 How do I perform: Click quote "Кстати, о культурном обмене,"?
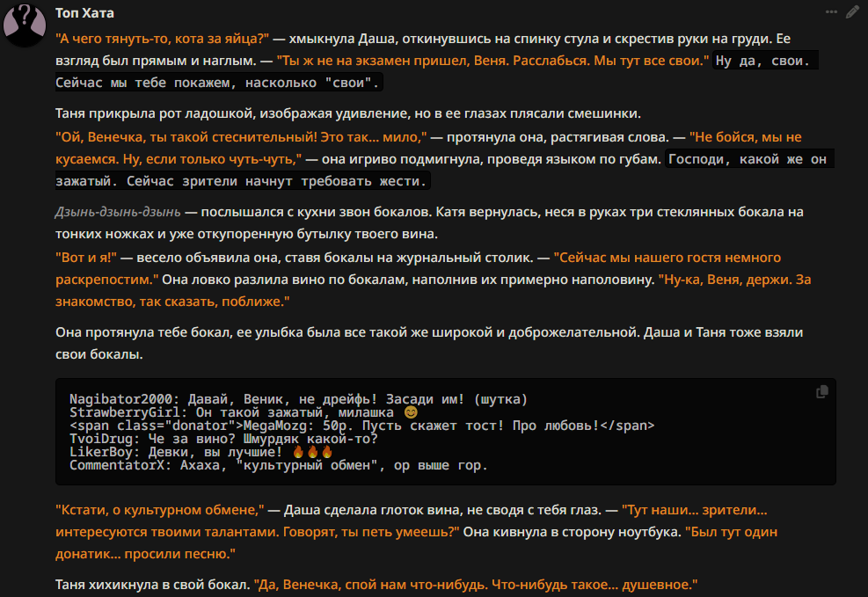pyautogui.click(x=159, y=510)
